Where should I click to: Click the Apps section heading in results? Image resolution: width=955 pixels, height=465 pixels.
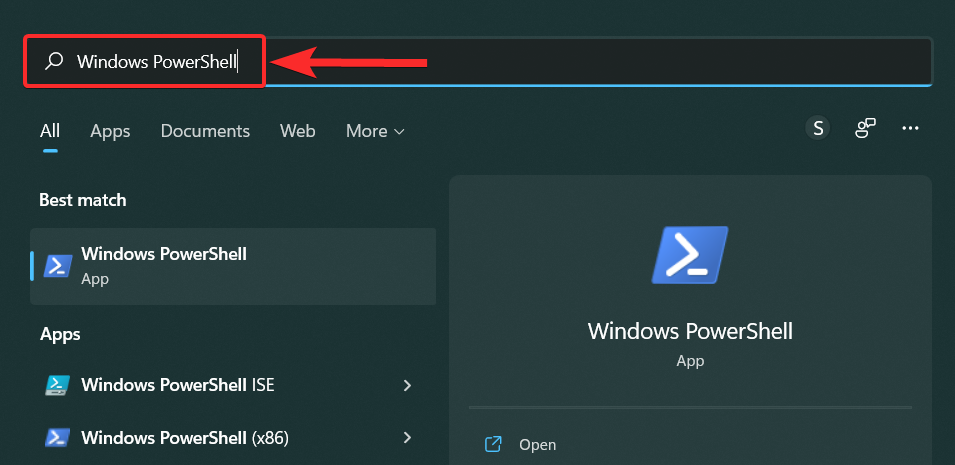point(60,335)
